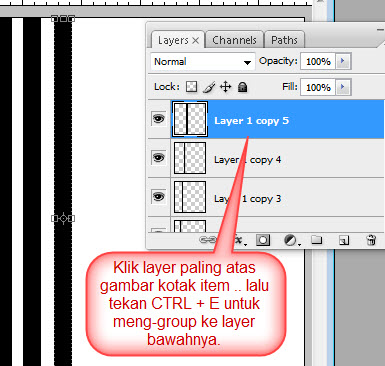Click the Layer 1 copy 5 thumbnail
Image resolution: width=385 pixels, height=366 pixels.
(x=190, y=119)
